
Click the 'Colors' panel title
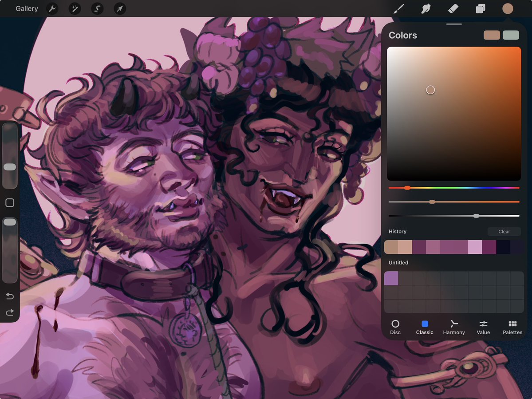click(x=403, y=36)
